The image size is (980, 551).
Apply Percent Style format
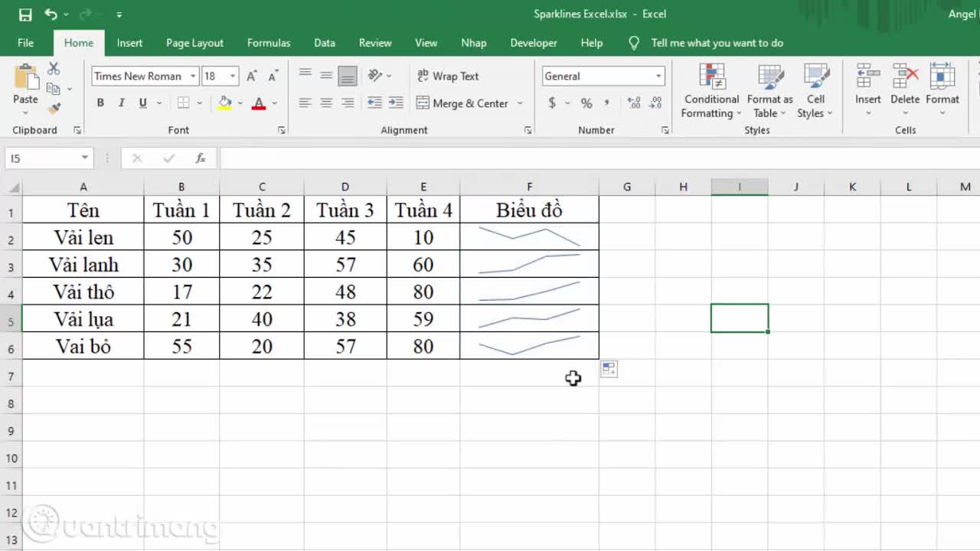pyautogui.click(x=586, y=103)
